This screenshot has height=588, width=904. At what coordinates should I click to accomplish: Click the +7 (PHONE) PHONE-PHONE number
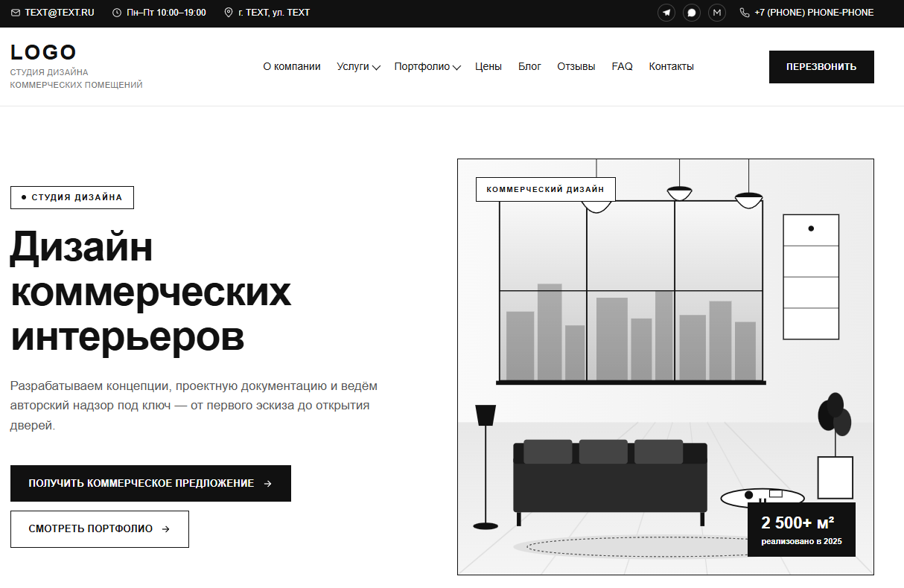(x=814, y=13)
